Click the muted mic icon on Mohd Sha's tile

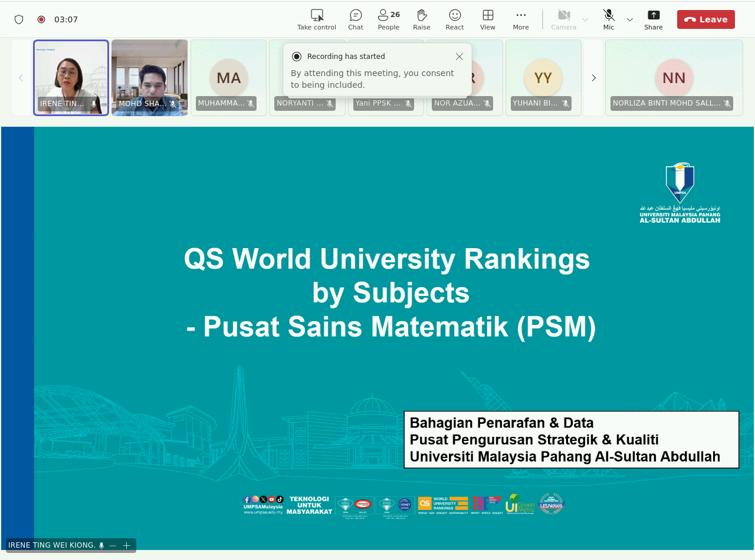coord(172,104)
